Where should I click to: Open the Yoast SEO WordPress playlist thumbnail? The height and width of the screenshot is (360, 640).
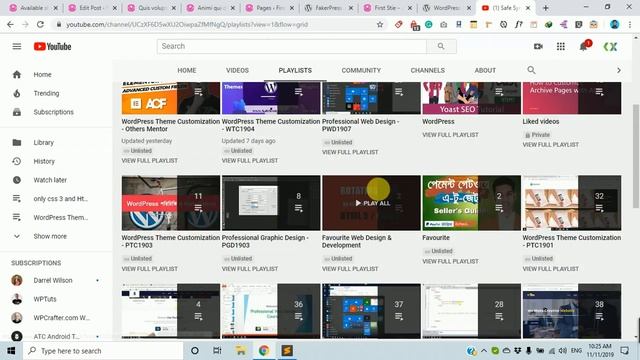pos(471,98)
